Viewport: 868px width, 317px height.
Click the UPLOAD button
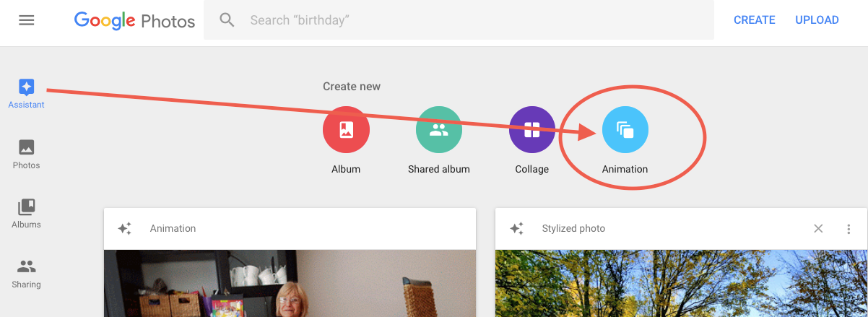click(817, 20)
